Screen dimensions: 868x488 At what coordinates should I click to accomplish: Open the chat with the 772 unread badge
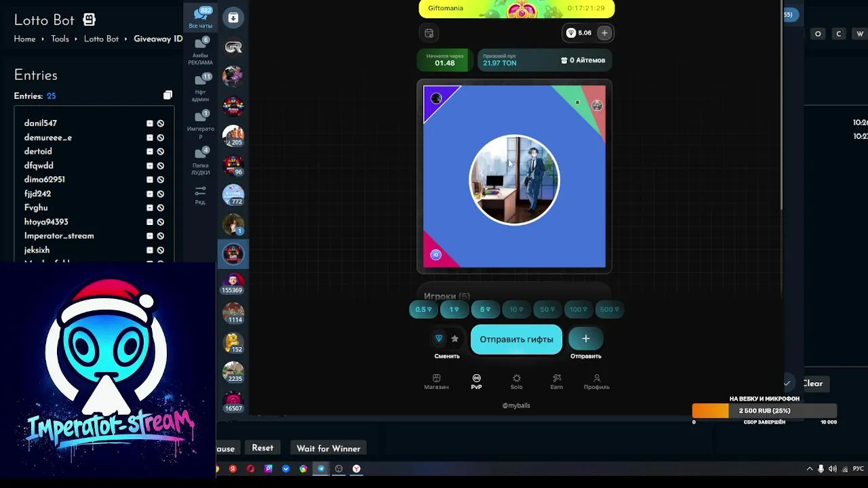233,195
